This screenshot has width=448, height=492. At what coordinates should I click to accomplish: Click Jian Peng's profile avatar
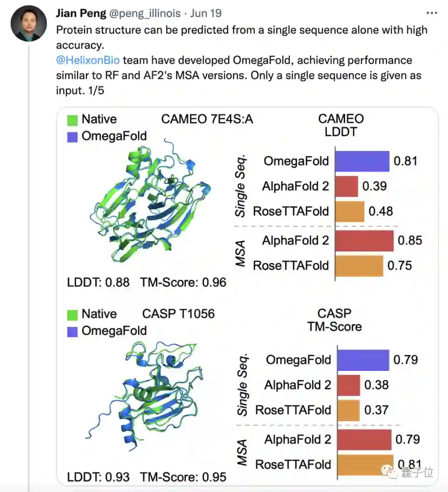click(x=28, y=24)
